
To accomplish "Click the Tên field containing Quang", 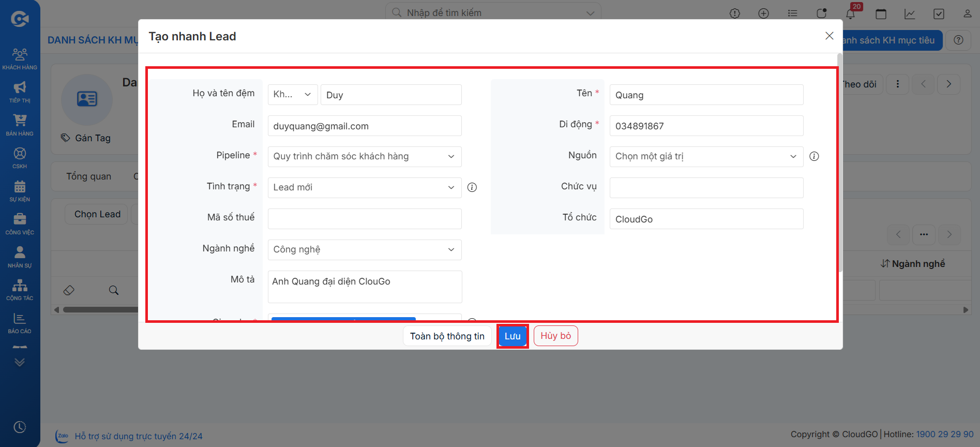I will pos(706,95).
